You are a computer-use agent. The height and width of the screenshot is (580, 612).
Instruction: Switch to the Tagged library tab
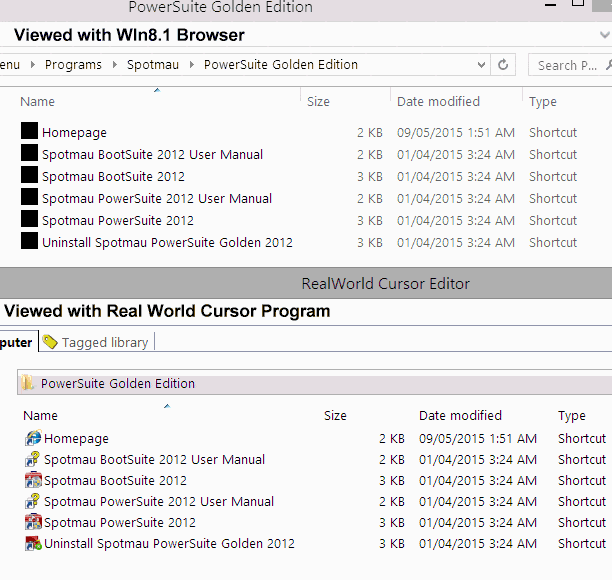pos(104,342)
